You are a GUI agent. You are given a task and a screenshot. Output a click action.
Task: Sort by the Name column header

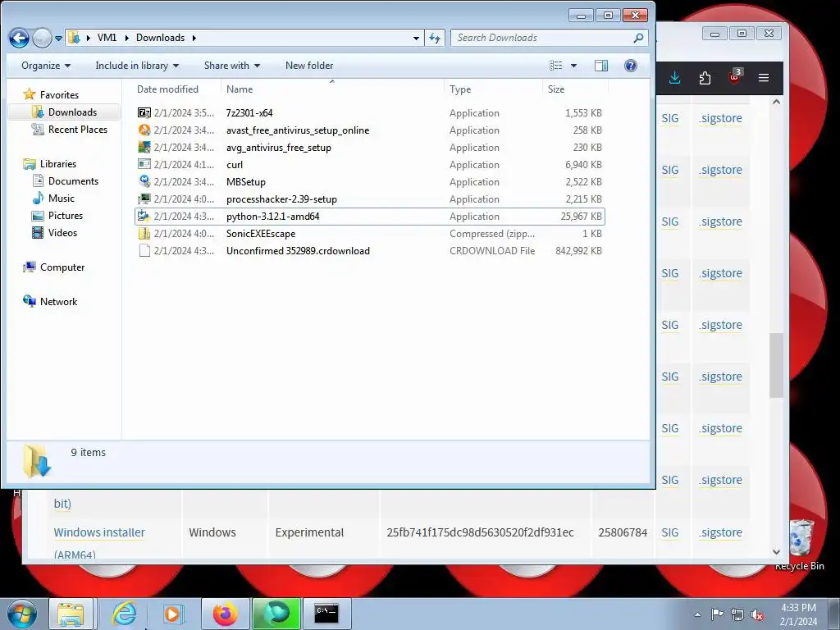(240, 89)
